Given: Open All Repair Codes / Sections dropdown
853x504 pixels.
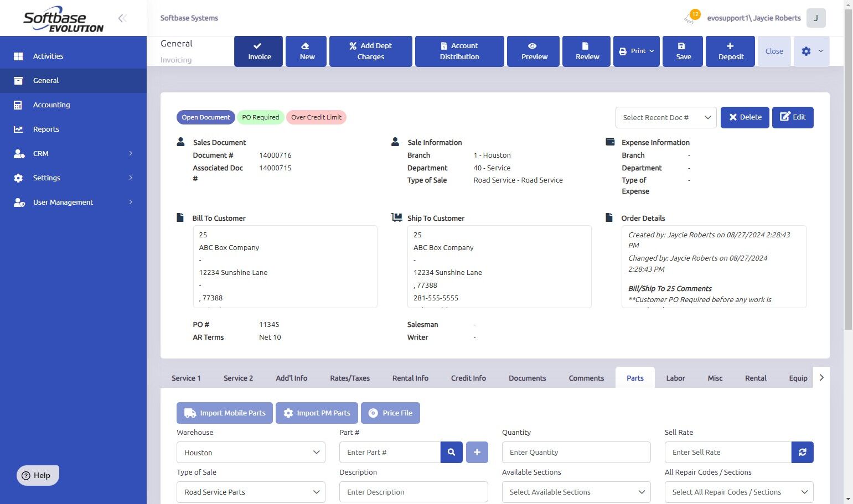Looking at the screenshot, I should click(739, 492).
